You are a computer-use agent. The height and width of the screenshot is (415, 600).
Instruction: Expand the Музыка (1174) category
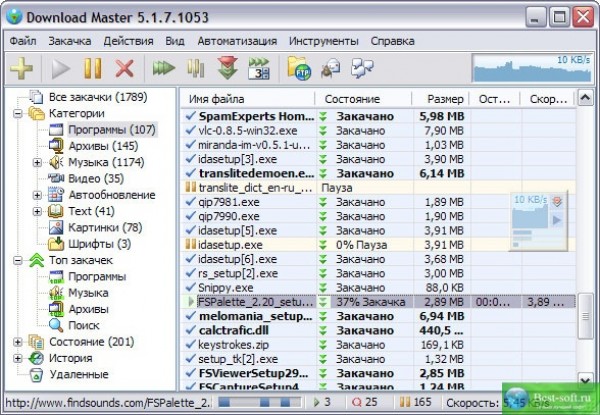pos(37,162)
